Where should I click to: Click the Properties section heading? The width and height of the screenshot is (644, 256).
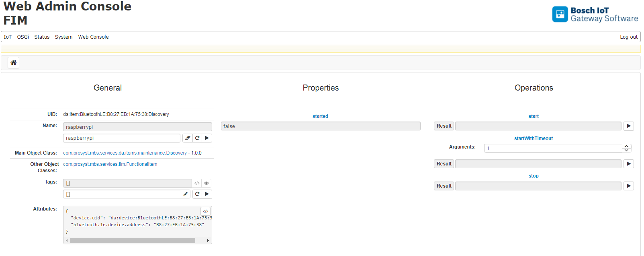(x=321, y=88)
